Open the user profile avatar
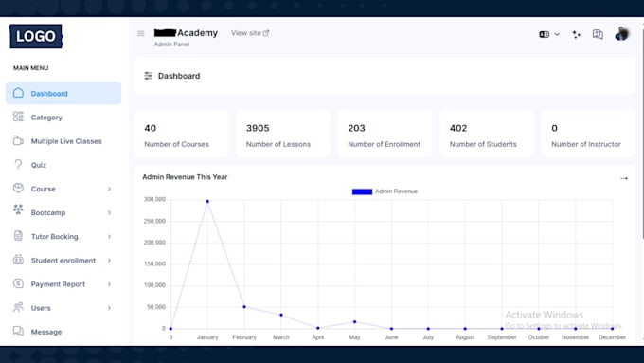644x363 pixels. (x=622, y=34)
